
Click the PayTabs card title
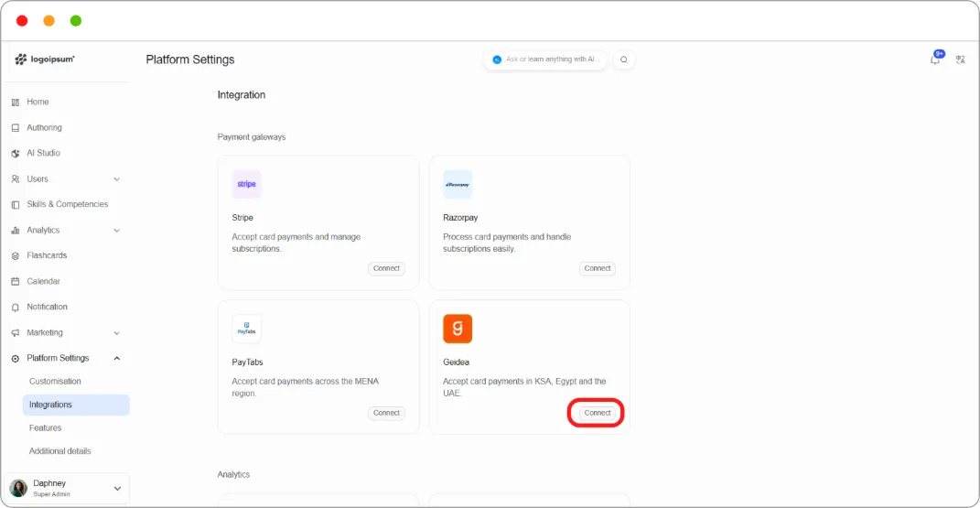247,362
